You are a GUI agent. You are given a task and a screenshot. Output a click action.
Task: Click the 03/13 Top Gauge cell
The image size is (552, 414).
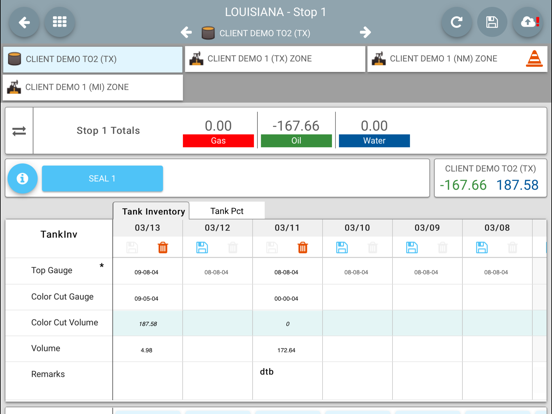point(147,272)
